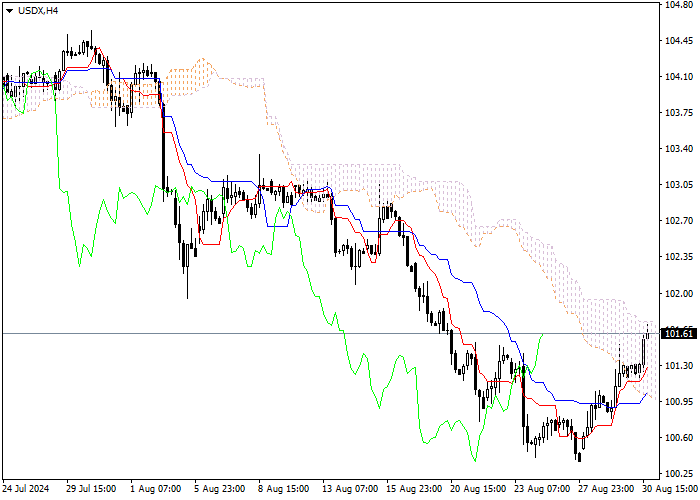Click the 20 Aug 15:00 time label

click(x=478, y=489)
